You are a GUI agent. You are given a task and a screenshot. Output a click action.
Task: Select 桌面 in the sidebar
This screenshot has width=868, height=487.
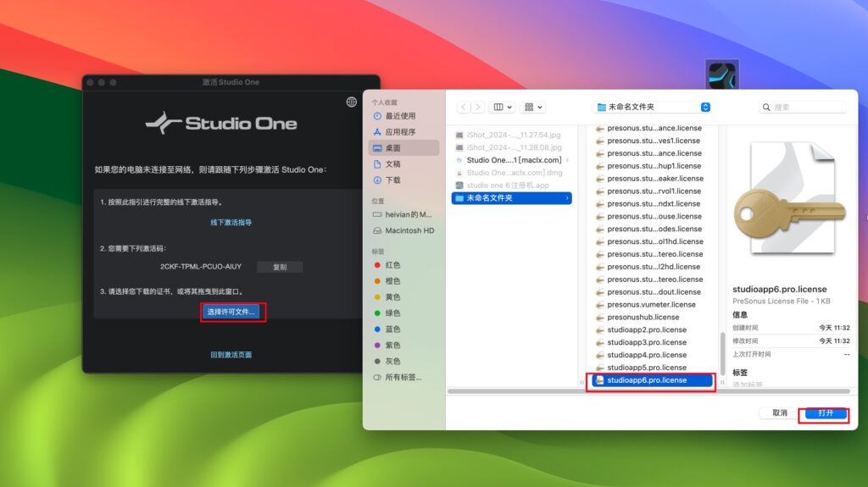403,147
